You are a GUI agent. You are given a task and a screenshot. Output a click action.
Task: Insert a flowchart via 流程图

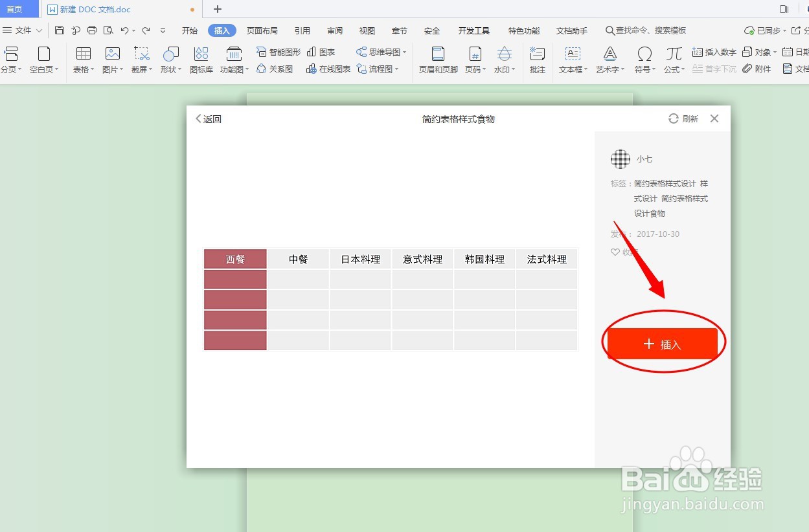coord(381,69)
